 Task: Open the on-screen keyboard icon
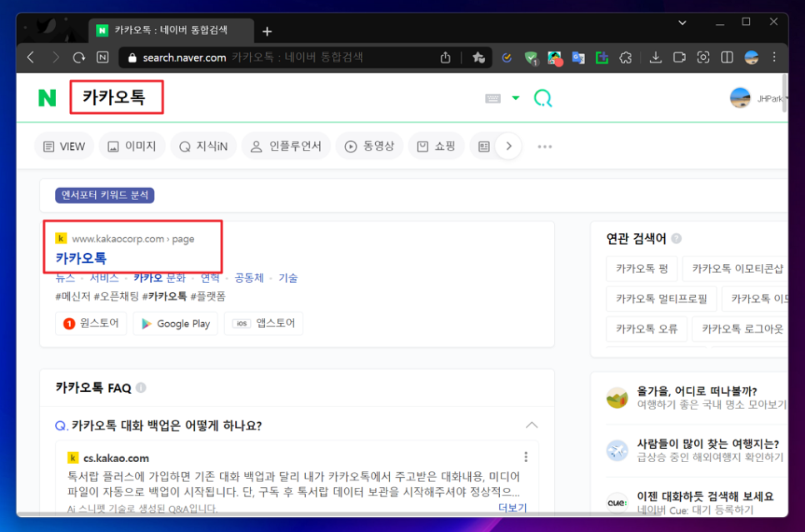coord(492,98)
